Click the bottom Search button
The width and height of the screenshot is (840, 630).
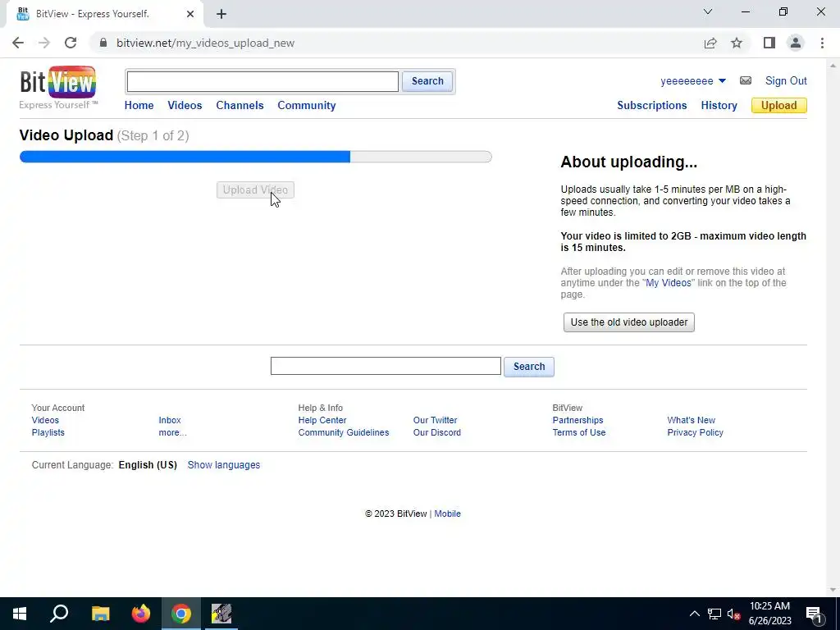click(529, 367)
